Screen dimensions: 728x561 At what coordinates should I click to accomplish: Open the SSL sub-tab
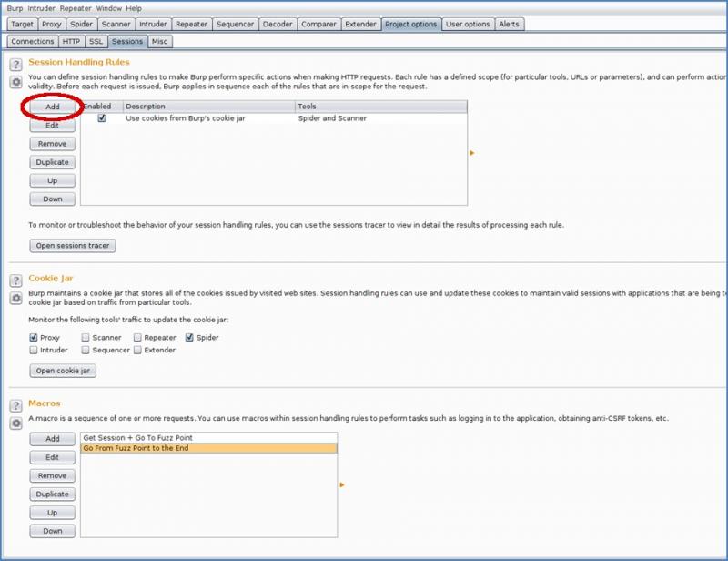[96, 41]
